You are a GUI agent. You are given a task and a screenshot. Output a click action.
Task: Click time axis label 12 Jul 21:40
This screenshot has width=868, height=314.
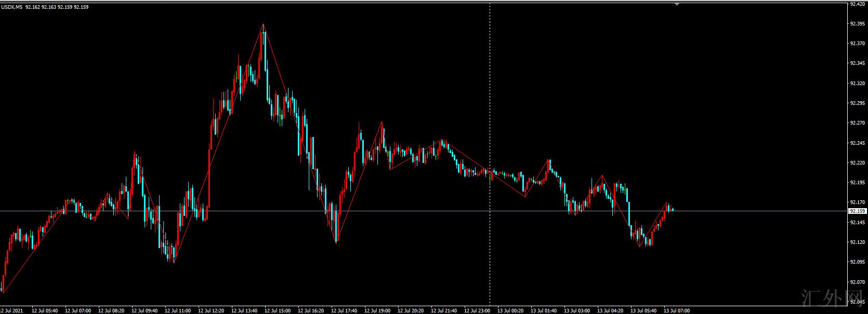point(444,310)
